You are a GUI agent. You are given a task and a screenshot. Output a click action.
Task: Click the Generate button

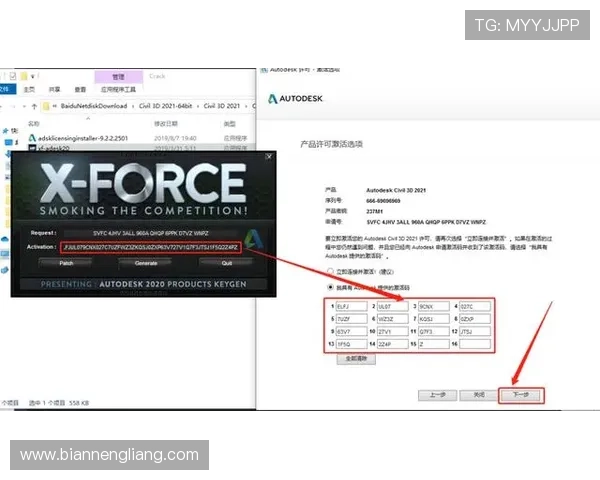[146, 263]
